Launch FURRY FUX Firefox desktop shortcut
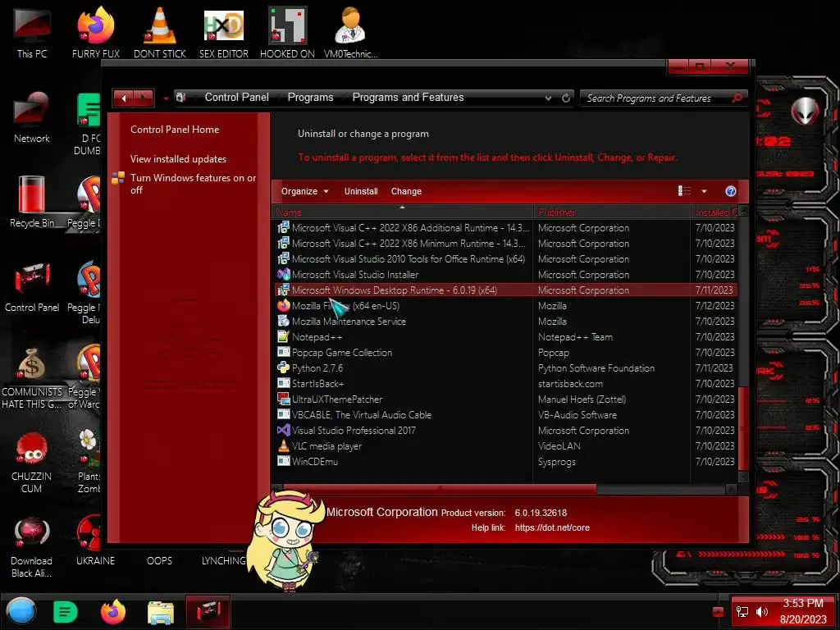The width and height of the screenshot is (840, 630). coord(95,32)
